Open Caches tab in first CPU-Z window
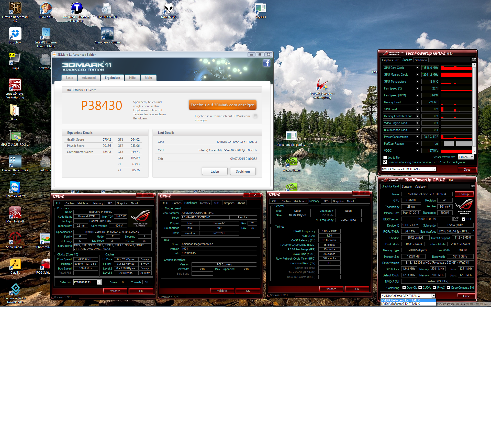 click(70, 203)
